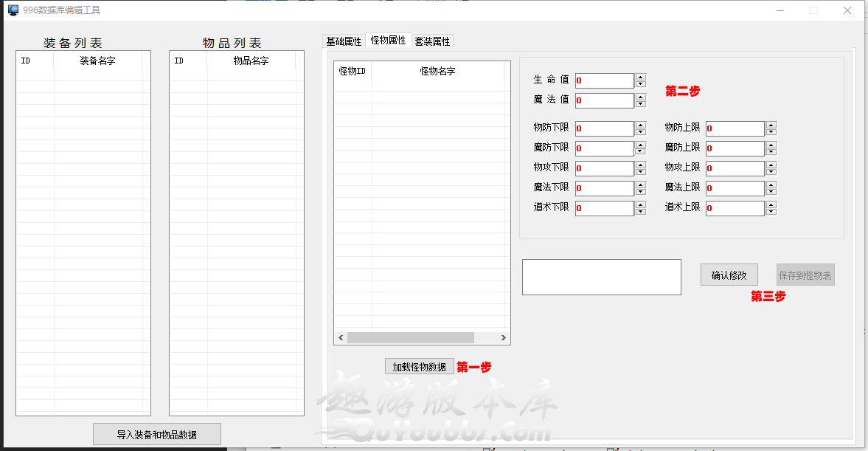The width and height of the screenshot is (868, 451).
Task: Click the 魔法值 input field
Action: [x=605, y=101]
